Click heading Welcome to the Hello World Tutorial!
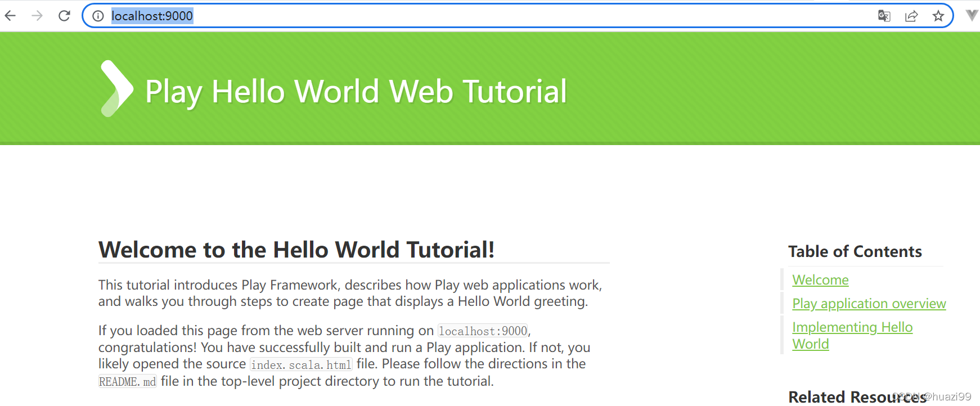This screenshot has height=406, width=980. coord(296,250)
